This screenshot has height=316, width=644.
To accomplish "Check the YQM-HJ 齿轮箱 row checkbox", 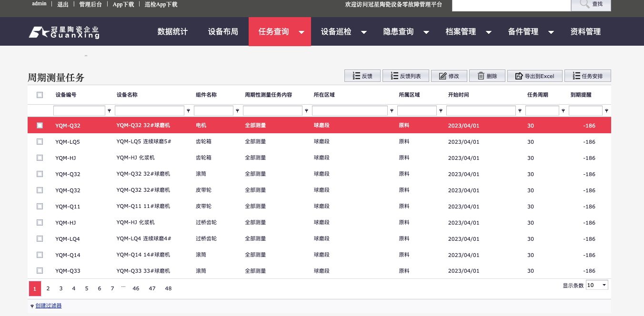I will (x=40, y=158).
